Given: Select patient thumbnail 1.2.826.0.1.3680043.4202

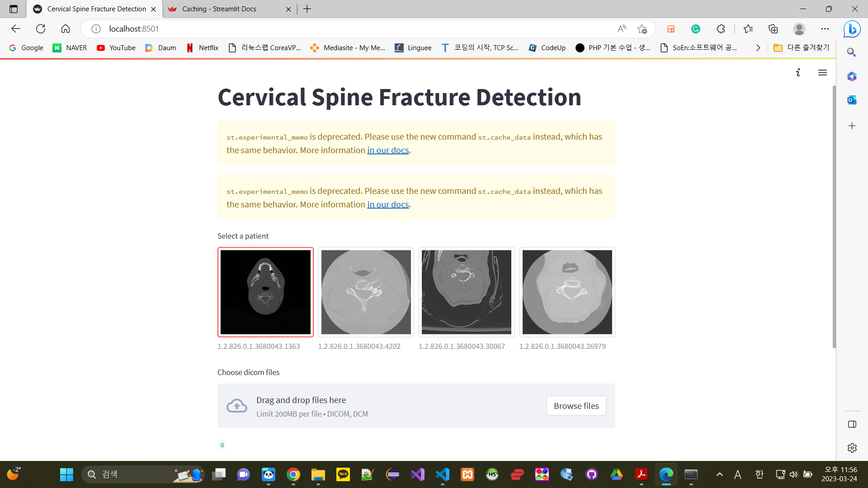Looking at the screenshot, I should click(366, 292).
